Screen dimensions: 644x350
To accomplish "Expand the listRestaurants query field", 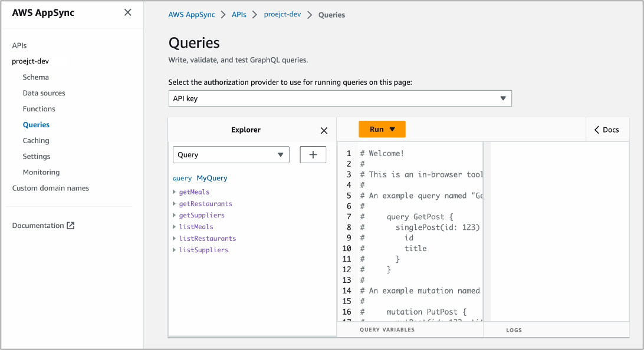I will pyautogui.click(x=175, y=239).
